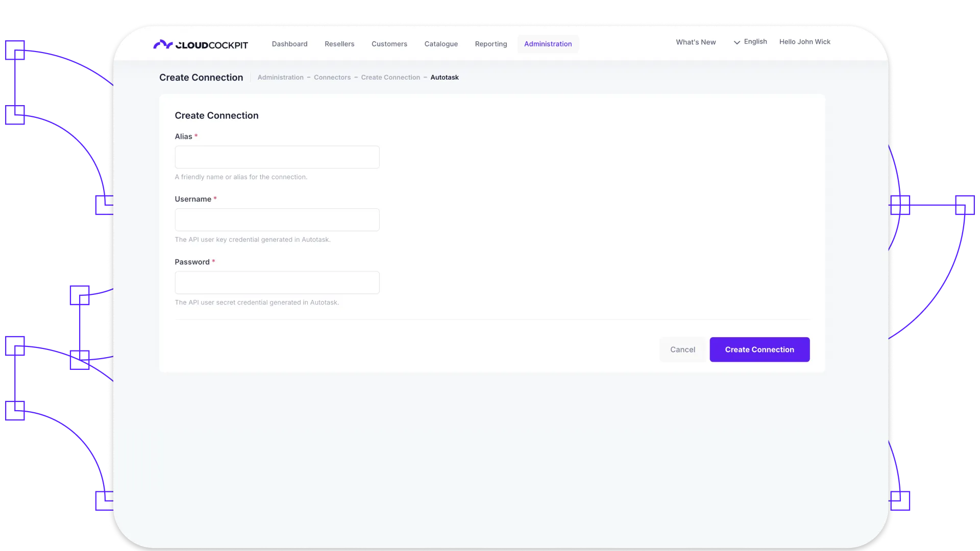Open the Reporting menu
The height and width of the screenshot is (551, 980).
[x=491, y=44]
